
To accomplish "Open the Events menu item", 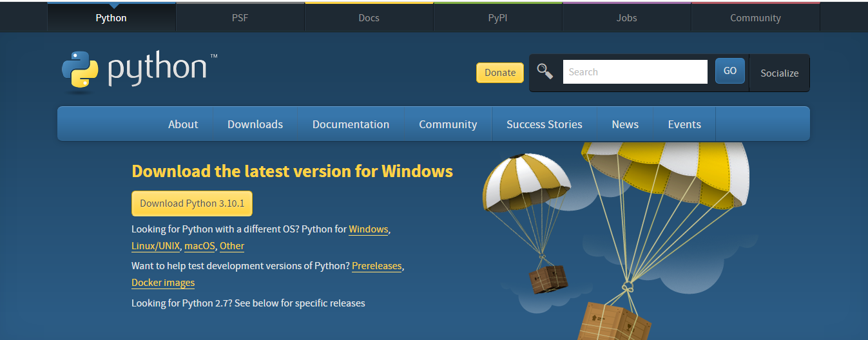I will [684, 124].
